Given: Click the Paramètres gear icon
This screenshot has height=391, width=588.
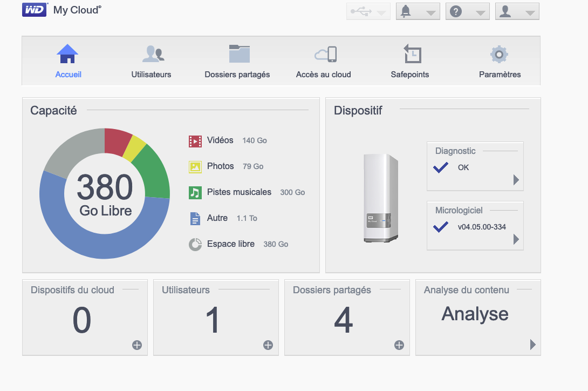Looking at the screenshot, I should pyautogui.click(x=499, y=55).
